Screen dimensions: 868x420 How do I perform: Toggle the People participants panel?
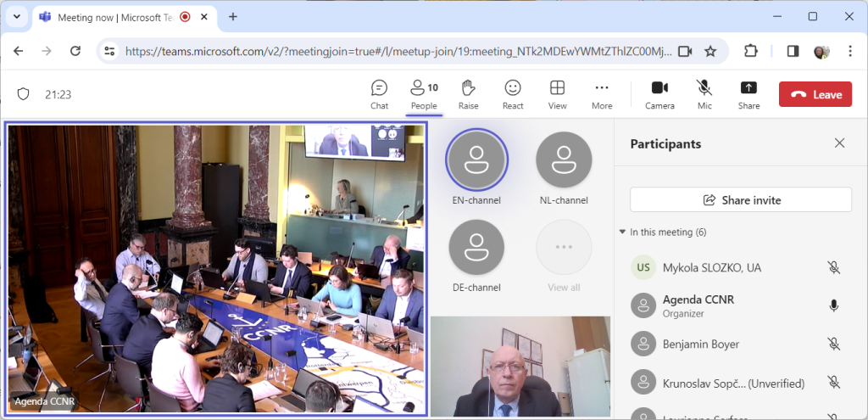click(424, 94)
